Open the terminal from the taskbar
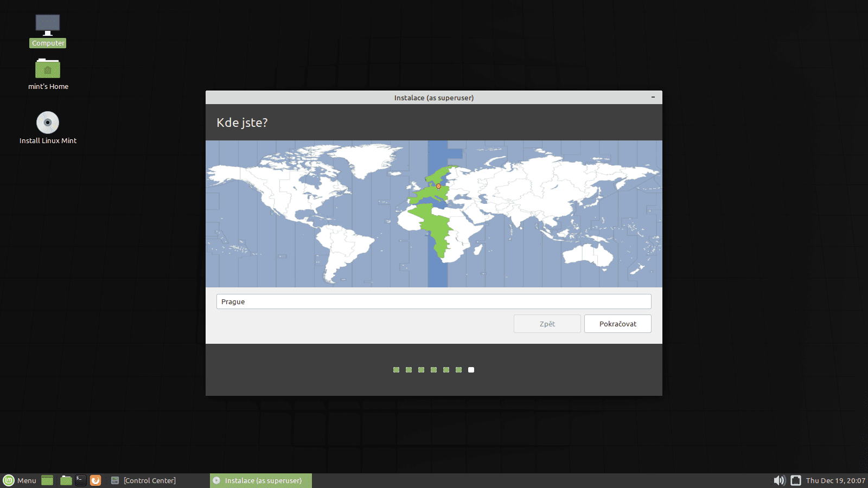The width and height of the screenshot is (868, 488). click(x=81, y=480)
